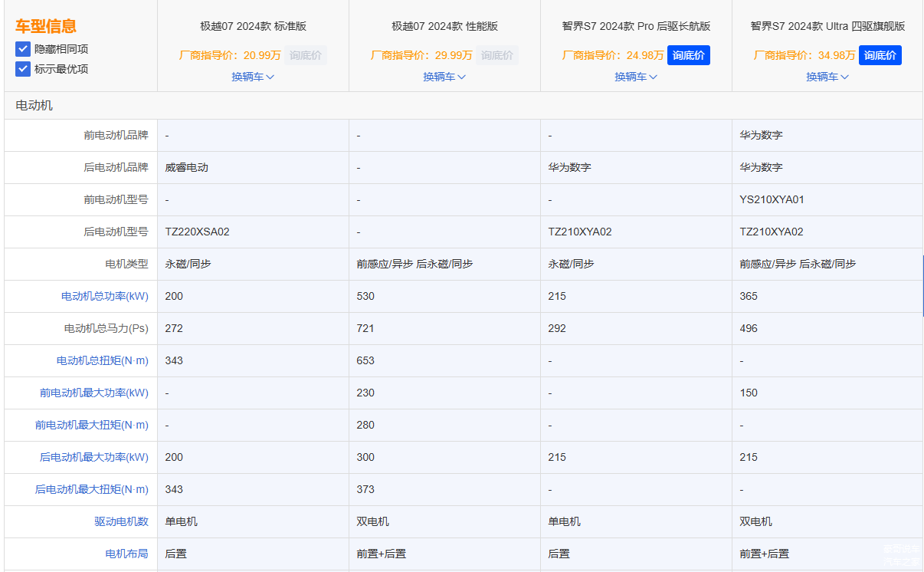This screenshot has height=572, width=924.
Task: Click the vertical scrollbar at the right edge
Action: point(922,286)
